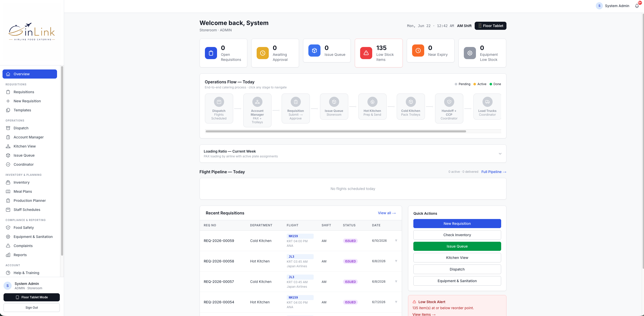Click Dispatch quick action button
The image size is (644, 316).
pyautogui.click(x=457, y=269)
